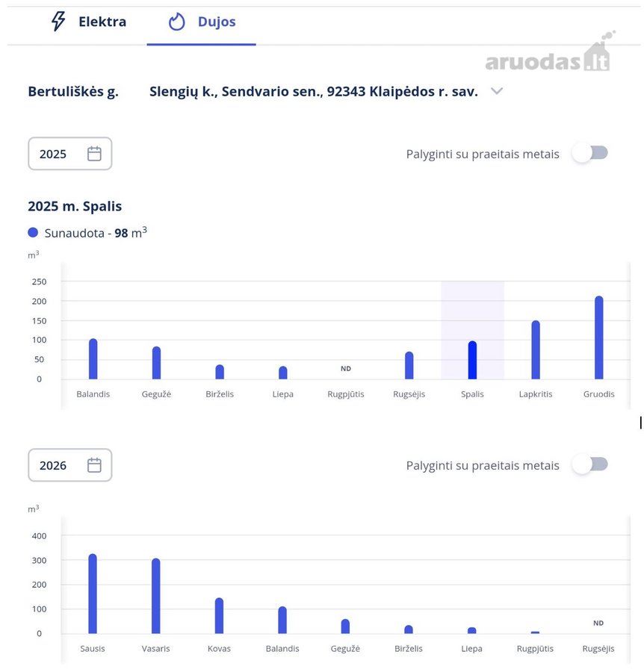Click the blue Sunaudota legend dot

(x=33, y=232)
